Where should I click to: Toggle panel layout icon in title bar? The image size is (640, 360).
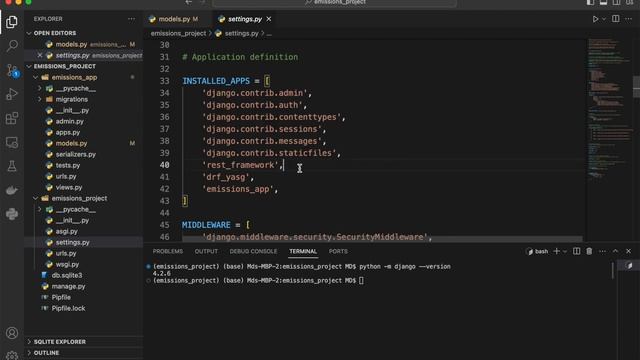pyautogui.click(x=603, y=2)
